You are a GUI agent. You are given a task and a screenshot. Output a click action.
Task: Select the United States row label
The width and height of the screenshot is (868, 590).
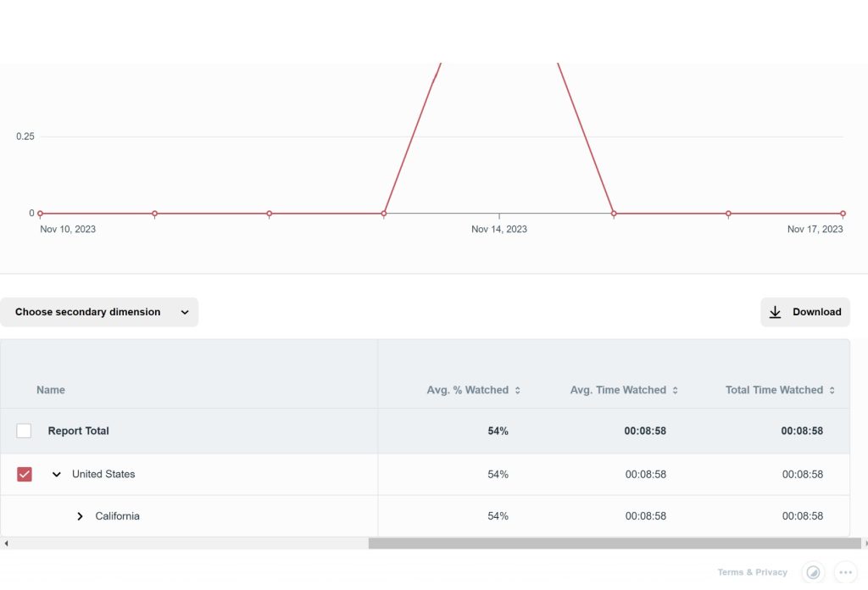point(103,474)
